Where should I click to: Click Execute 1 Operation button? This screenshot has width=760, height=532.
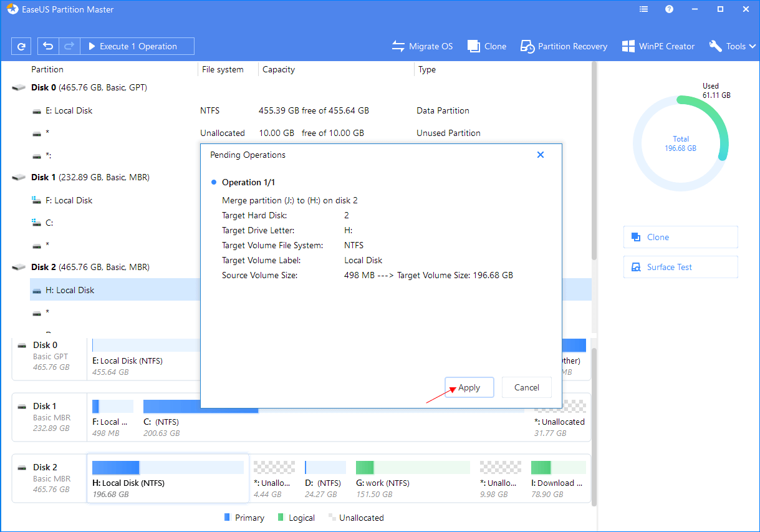[x=132, y=46]
